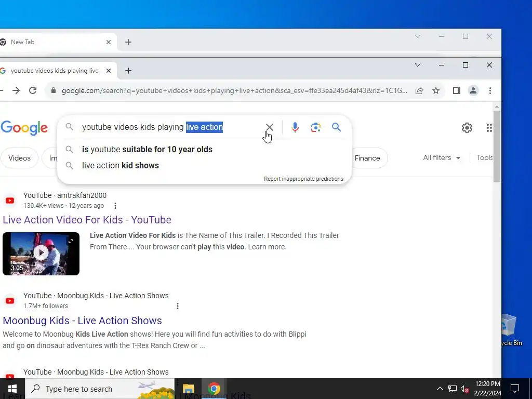Screen dimensions: 532x399
Task: Open Moonbug Kids - Live Action Shows result
Action: click(x=82, y=321)
